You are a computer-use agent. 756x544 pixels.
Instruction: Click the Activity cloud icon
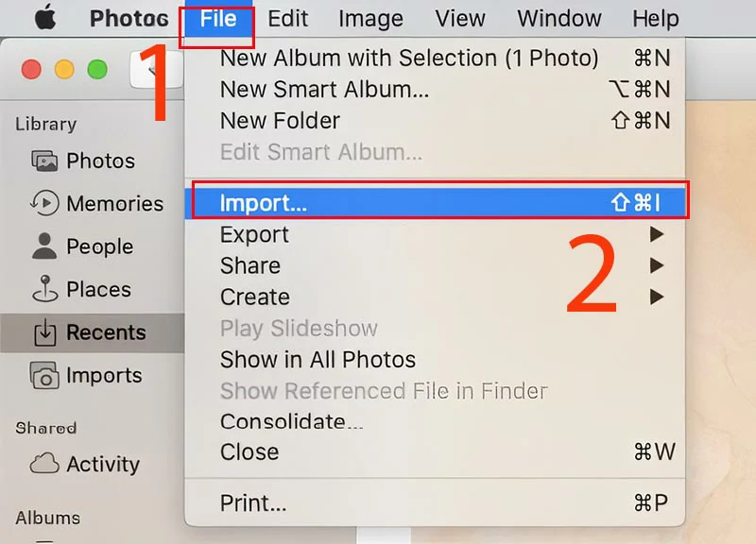pyautogui.click(x=44, y=463)
